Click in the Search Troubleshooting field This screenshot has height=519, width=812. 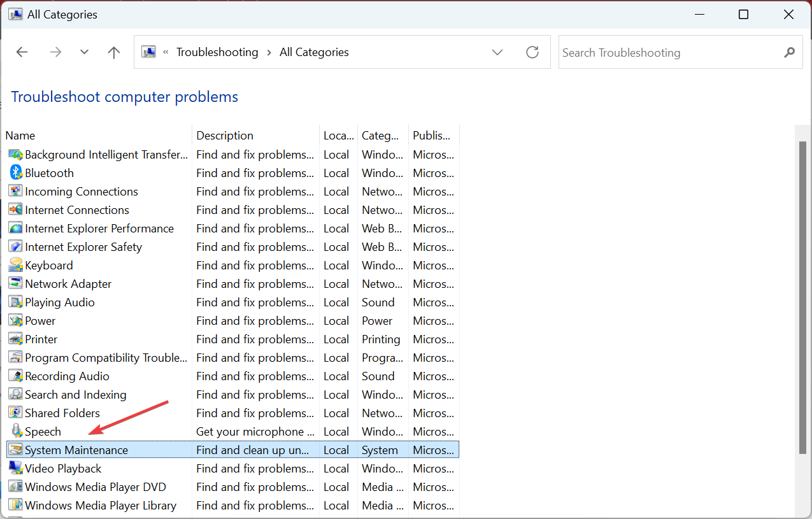669,53
